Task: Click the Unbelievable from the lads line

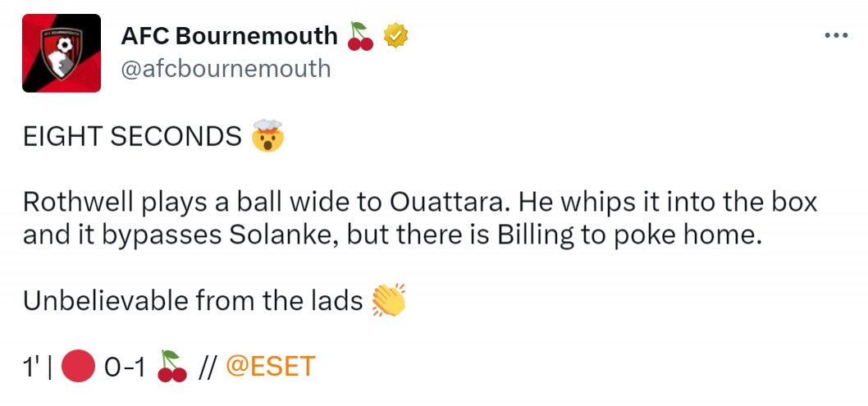Action: click(193, 301)
